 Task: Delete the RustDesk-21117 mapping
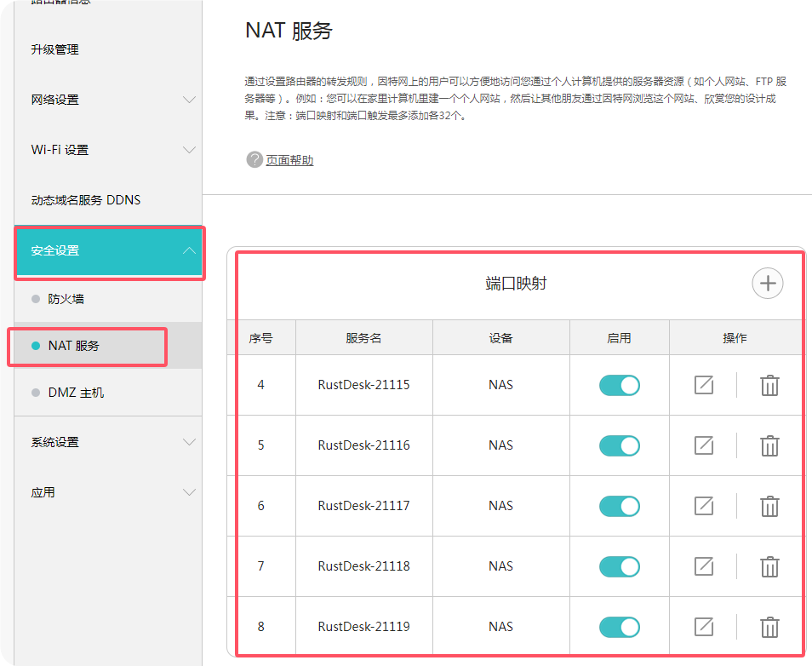point(769,507)
